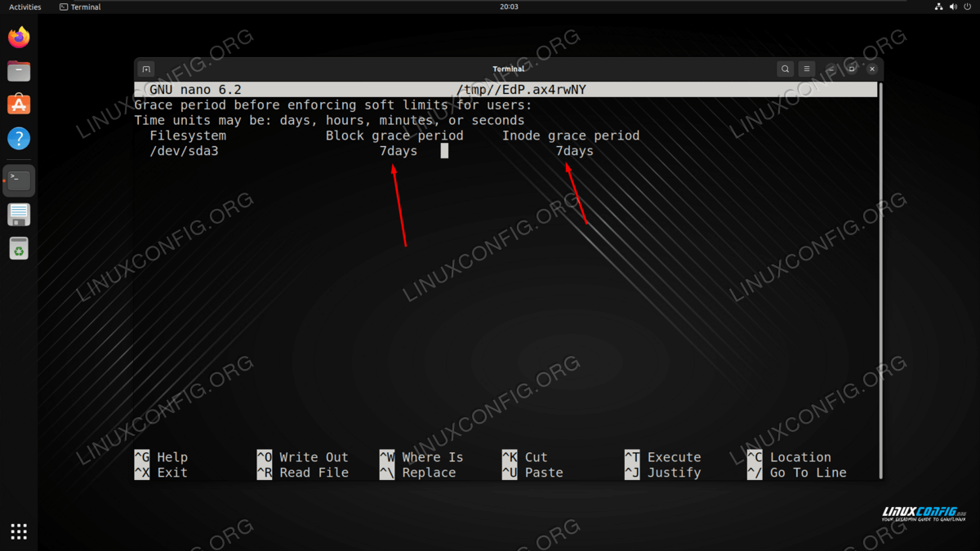Click the ^U Paste shortcut
Image resolution: width=980 pixels, height=551 pixels.
pyautogui.click(x=532, y=473)
